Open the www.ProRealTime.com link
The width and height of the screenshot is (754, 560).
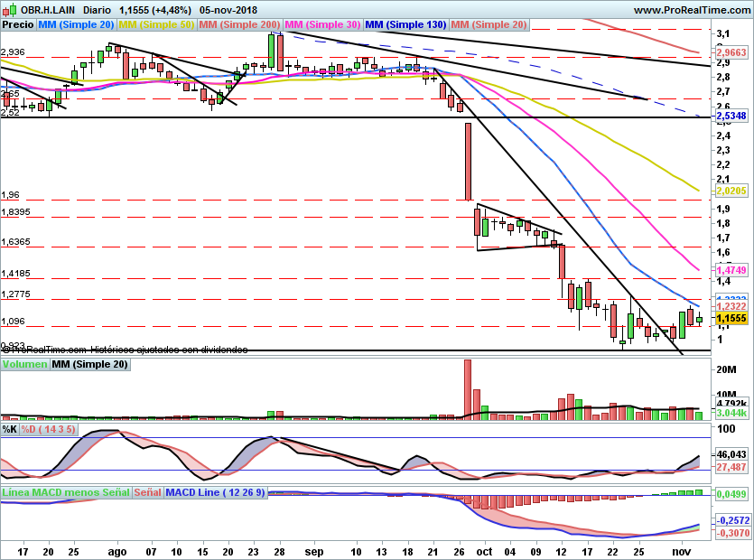(692, 10)
